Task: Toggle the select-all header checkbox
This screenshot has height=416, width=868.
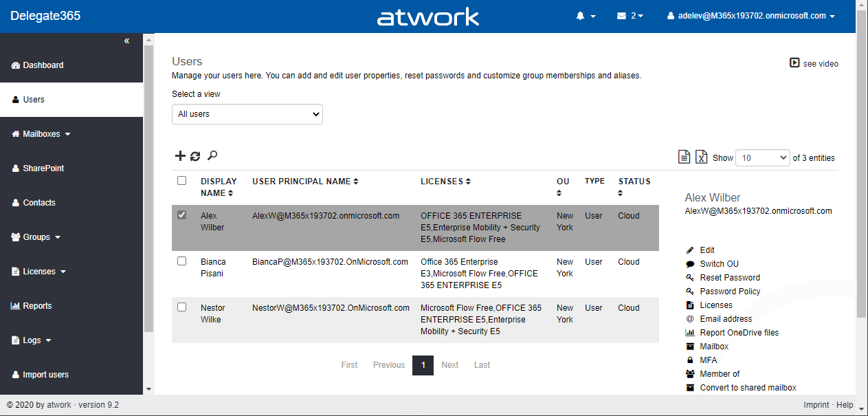Action: [x=181, y=181]
